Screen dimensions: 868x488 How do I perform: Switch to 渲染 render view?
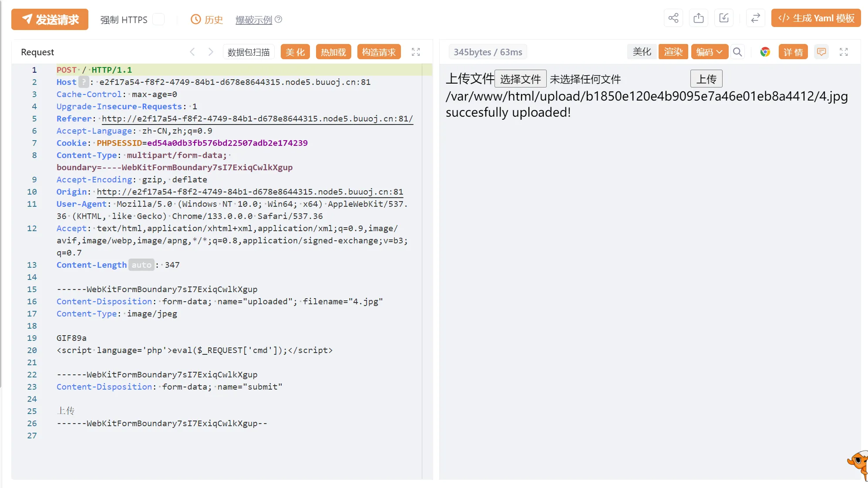click(673, 52)
